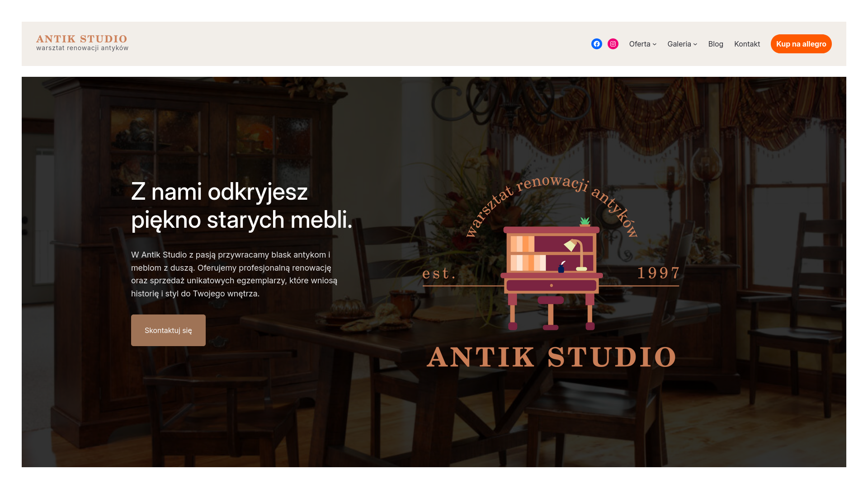
Task: Click the orange Kup na allegro button
Action: pos(801,44)
